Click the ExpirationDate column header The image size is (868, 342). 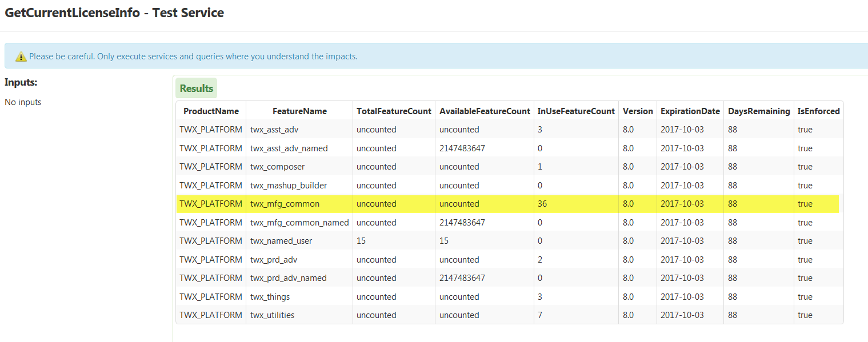click(x=690, y=111)
